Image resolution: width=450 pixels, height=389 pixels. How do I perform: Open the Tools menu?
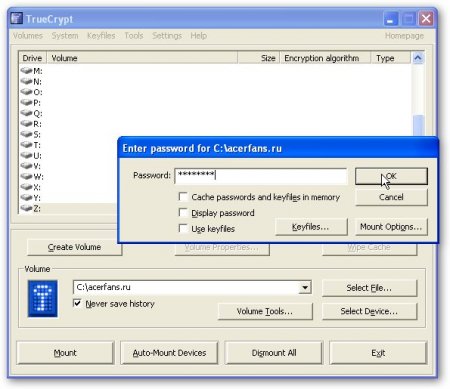tap(134, 36)
